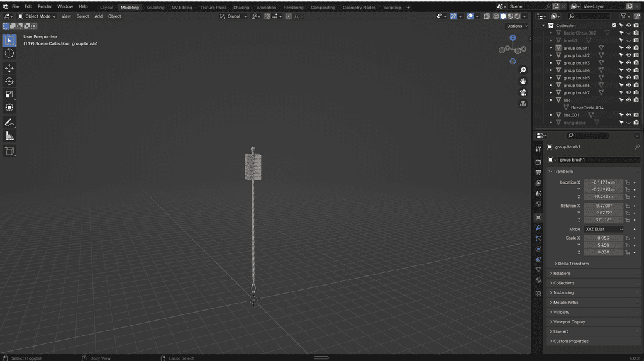Uncheck the Collection exclude checkbox
This screenshot has width=644, height=361.
(x=614, y=25)
